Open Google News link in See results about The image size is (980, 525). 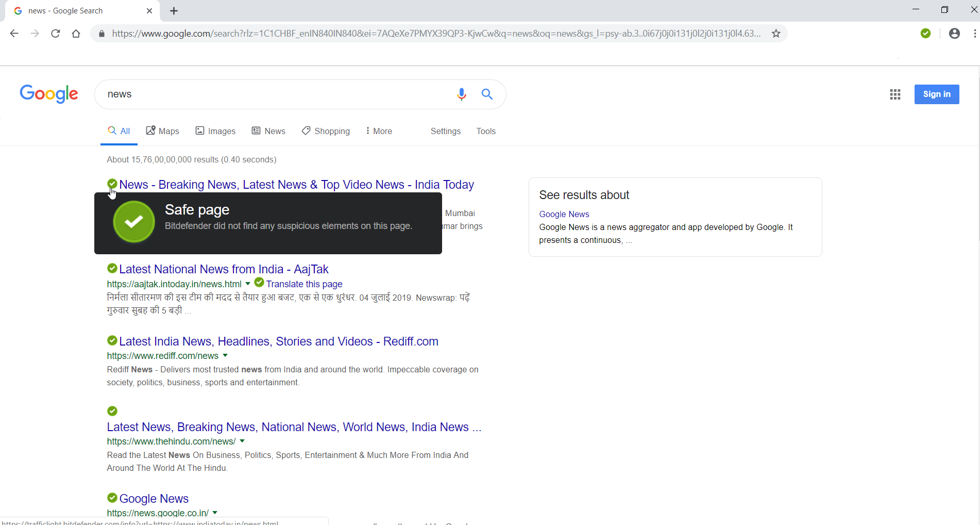564,214
